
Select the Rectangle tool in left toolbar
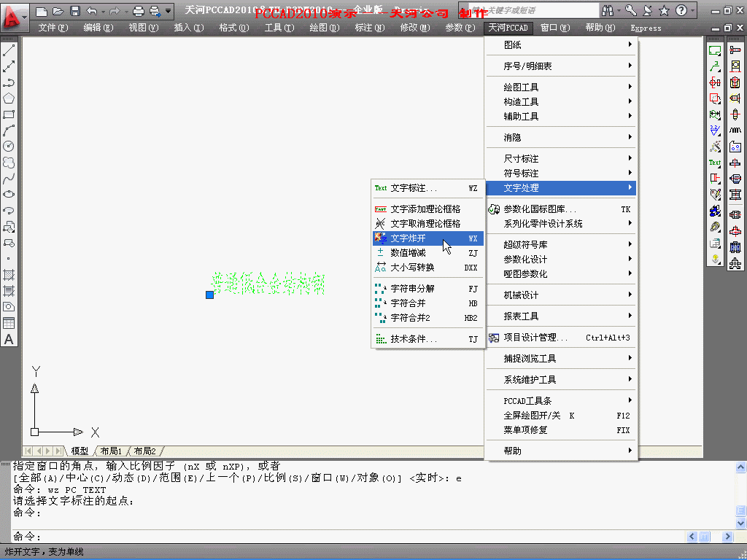[9, 114]
